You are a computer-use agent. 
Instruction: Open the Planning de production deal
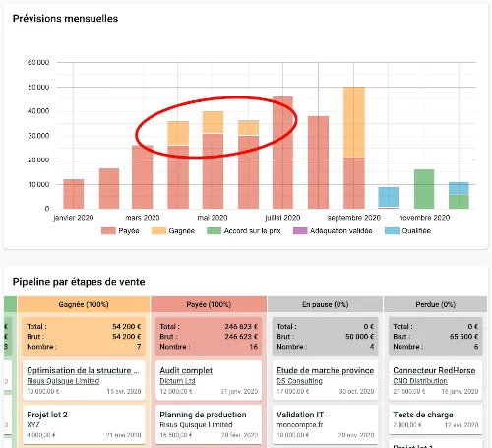(x=203, y=415)
